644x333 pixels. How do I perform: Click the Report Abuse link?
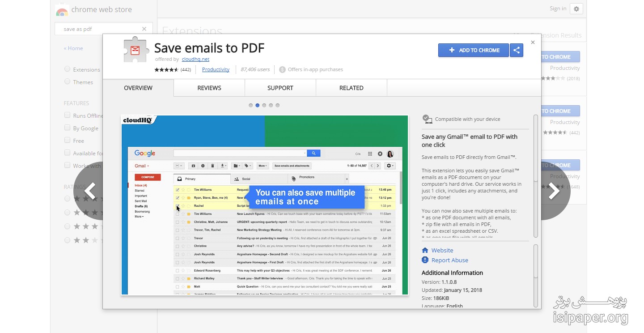click(450, 260)
